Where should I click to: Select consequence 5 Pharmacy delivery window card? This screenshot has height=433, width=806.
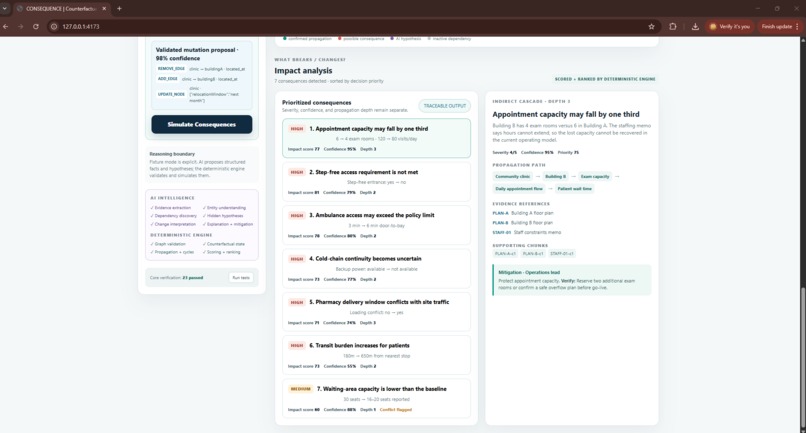tap(376, 312)
